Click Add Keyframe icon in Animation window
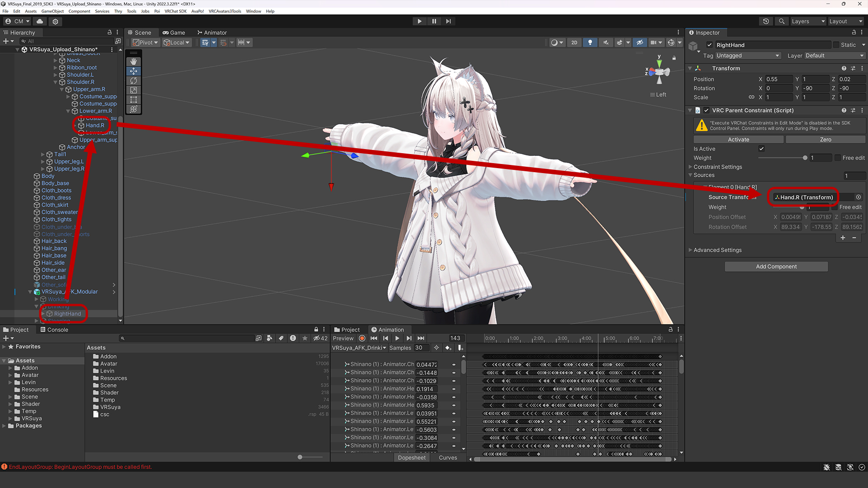 448,348
